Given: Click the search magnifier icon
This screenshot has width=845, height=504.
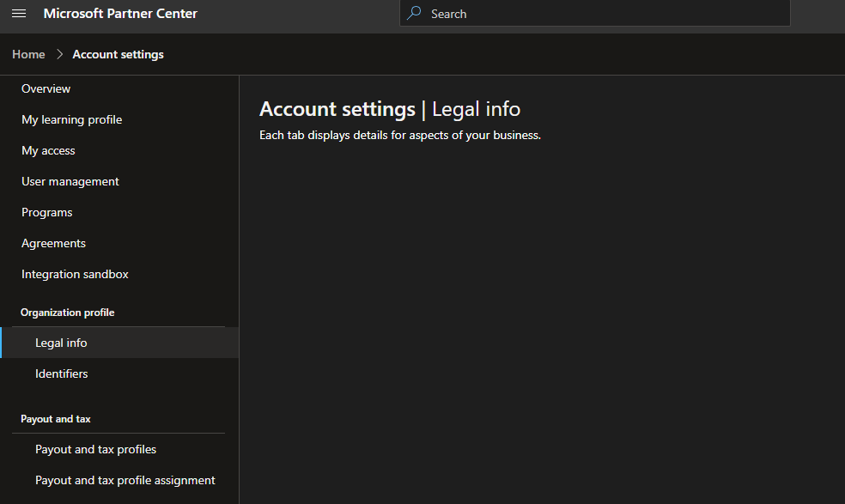Looking at the screenshot, I should tap(413, 13).
